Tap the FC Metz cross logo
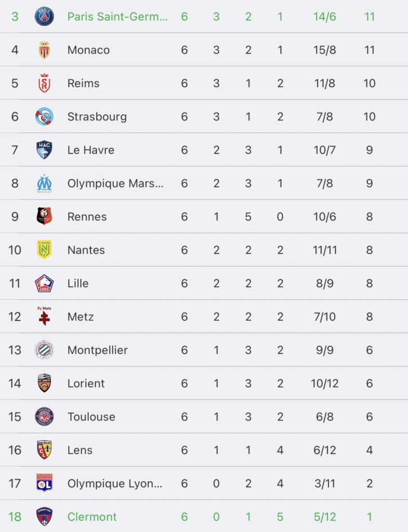The height and width of the screenshot is (532, 408). (44, 316)
